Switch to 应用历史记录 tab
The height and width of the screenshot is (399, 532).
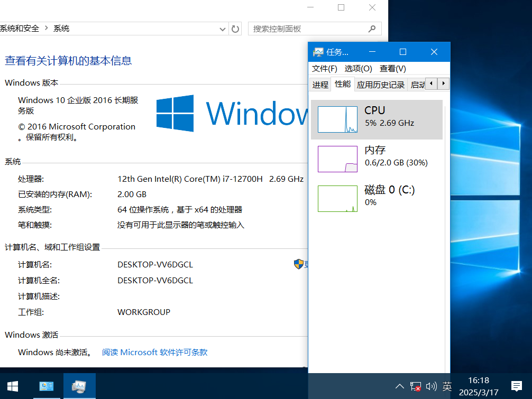point(380,85)
